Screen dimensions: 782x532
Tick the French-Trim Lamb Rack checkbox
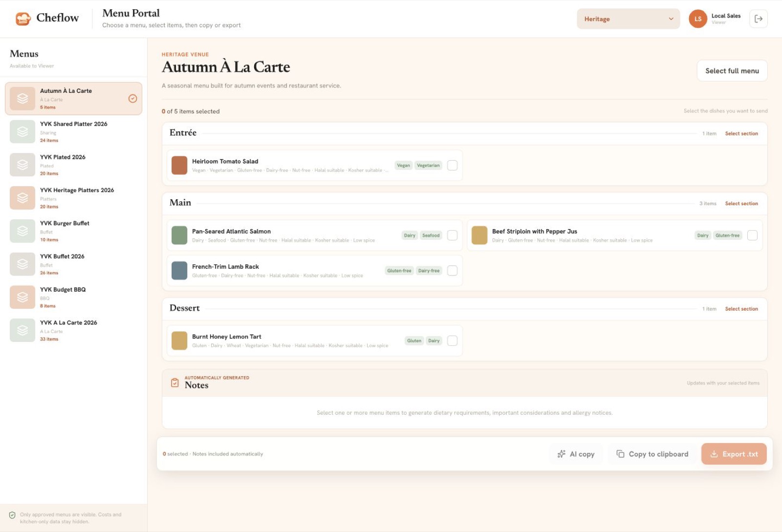pyautogui.click(x=453, y=271)
